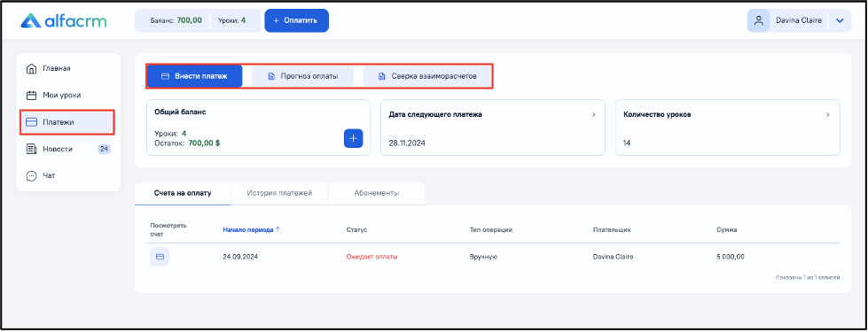Image resolution: width=868 pixels, height=332 pixels.
Task: Open Сверка взаиморасчетов report
Action: [426, 76]
